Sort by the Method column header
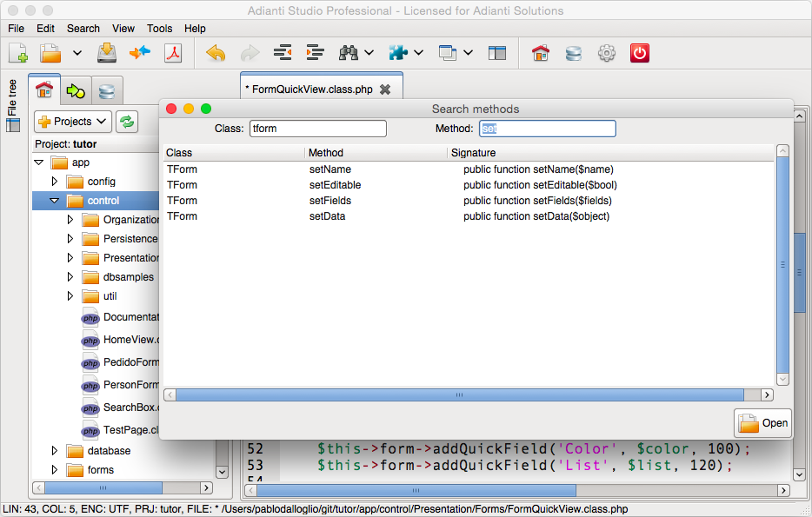812x517 pixels. point(376,153)
